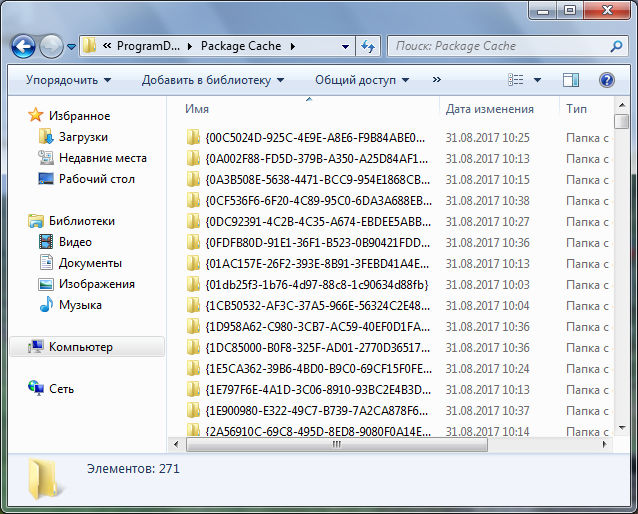The height and width of the screenshot is (514, 638).
Task: Expand arrow after Package Cache breadcrumb
Action: [x=293, y=46]
